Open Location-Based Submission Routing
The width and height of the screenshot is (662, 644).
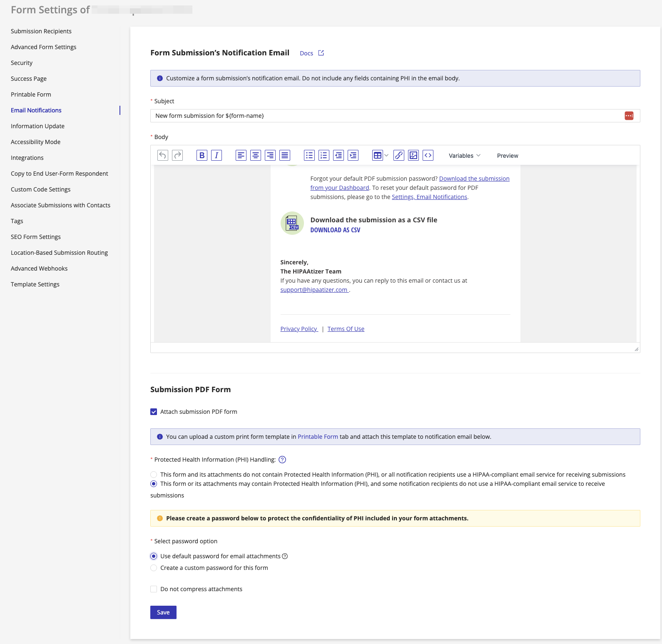click(x=59, y=253)
